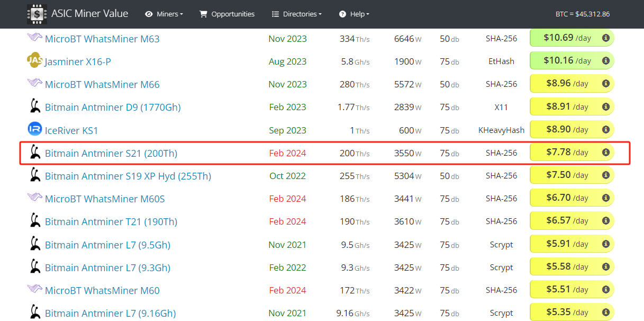Open the Help dropdown menu
This screenshot has height=321, width=644.
click(354, 14)
